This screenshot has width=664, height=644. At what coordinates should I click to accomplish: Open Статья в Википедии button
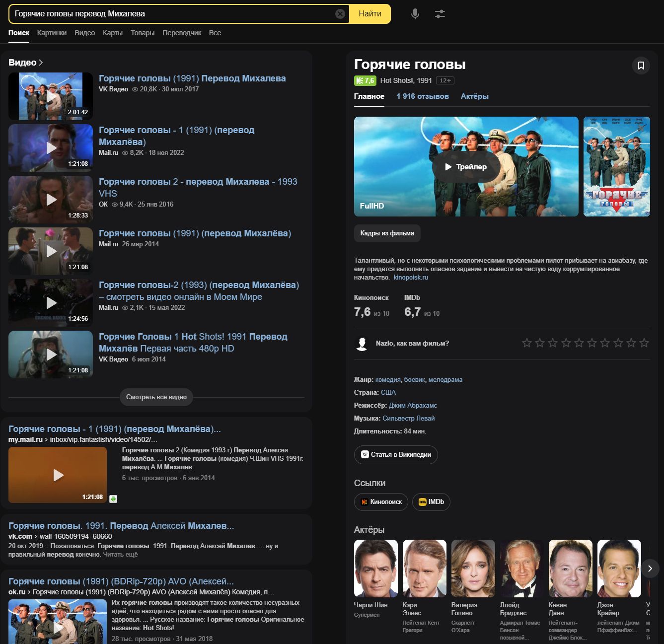[x=396, y=455]
